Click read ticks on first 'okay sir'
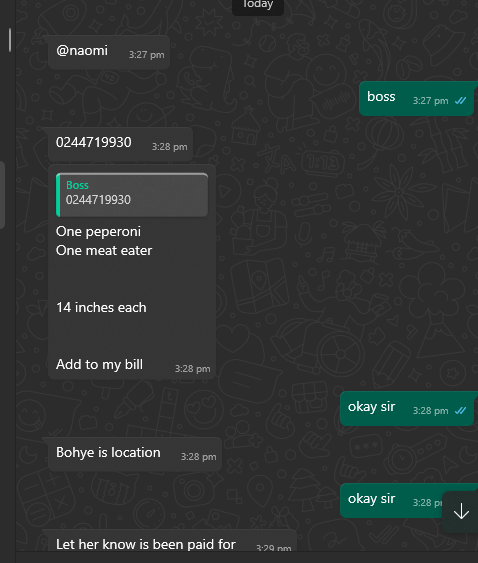 (x=460, y=411)
